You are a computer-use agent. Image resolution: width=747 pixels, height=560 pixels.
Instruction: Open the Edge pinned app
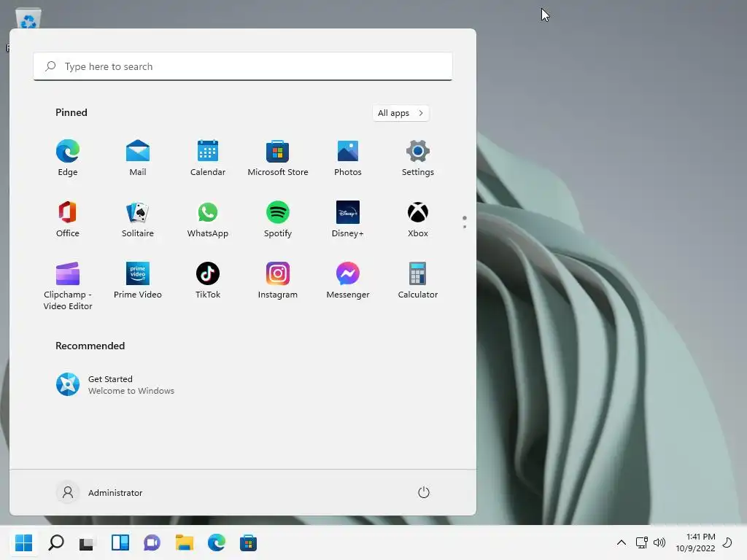click(x=68, y=157)
